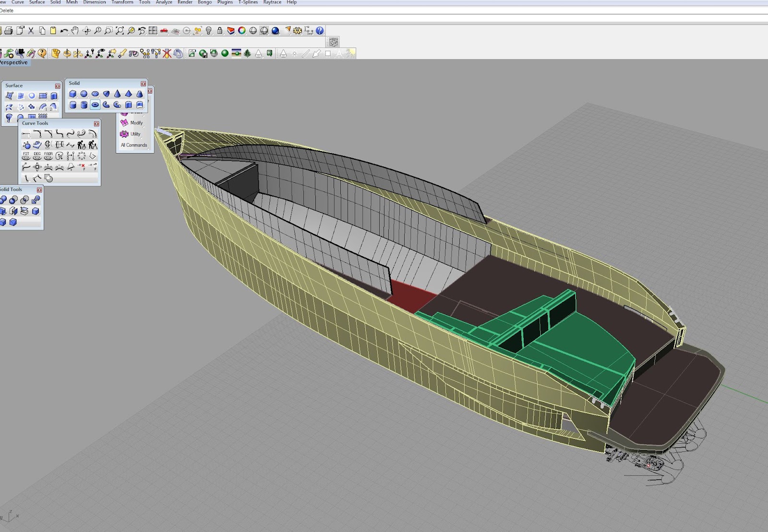768x532 pixels.
Task: Select the Pyramid tool in Solid panel
Action: [128, 94]
